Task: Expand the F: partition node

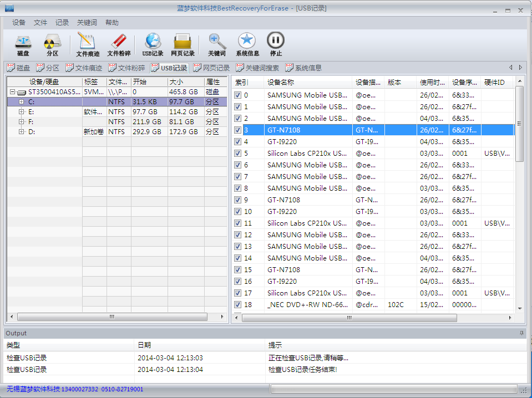Action: [x=21, y=122]
